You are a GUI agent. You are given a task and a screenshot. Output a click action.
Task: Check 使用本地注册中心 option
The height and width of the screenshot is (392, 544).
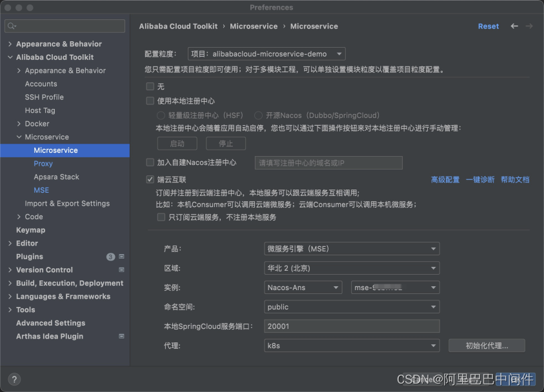149,101
